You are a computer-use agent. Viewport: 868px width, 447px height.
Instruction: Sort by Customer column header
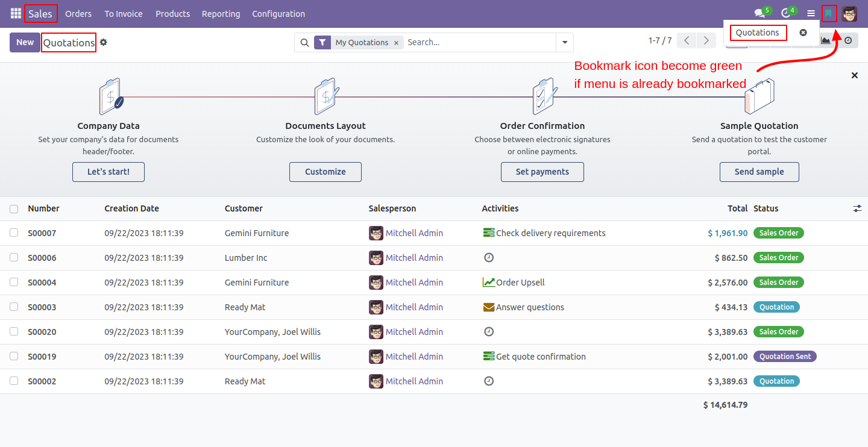click(x=244, y=208)
